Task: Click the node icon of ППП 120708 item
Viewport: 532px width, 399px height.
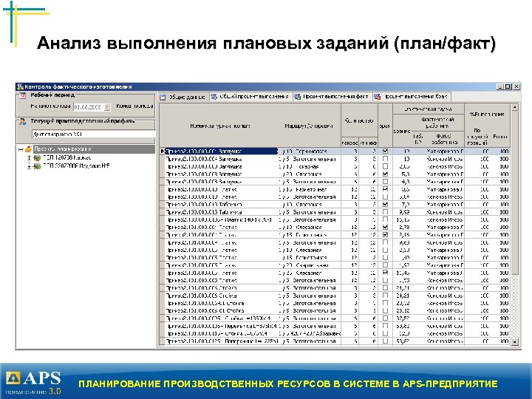Action: coord(37,158)
